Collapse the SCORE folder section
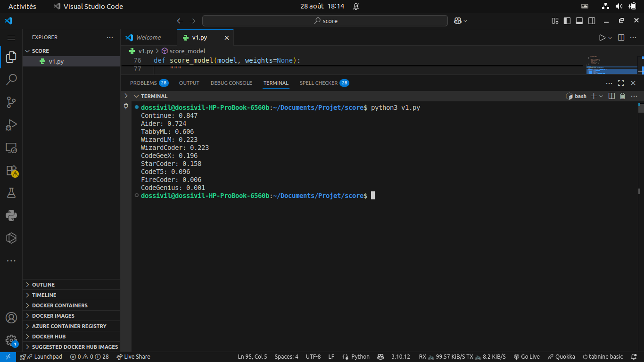The width and height of the screenshot is (644, 362). (71, 51)
